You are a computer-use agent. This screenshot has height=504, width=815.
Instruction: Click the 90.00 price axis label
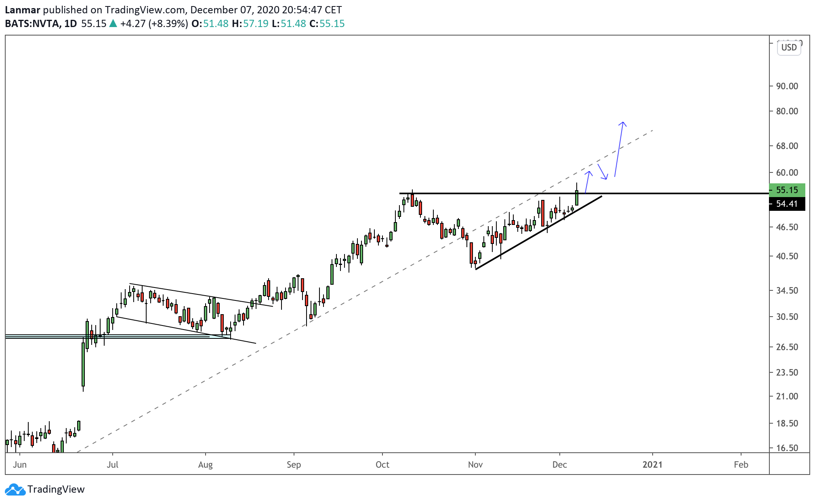click(x=787, y=86)
